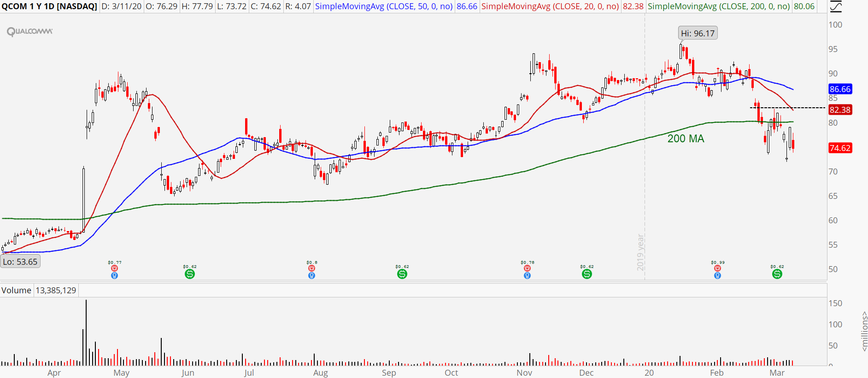Click the Volume study label
The image size is (868, 378).
pyautogui.click(x=16, y=291)
